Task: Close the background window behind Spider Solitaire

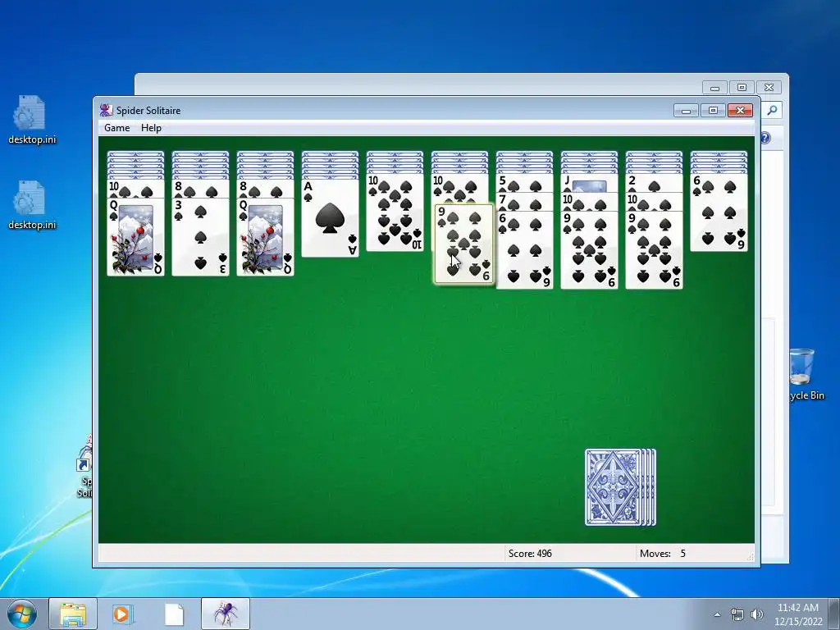Action: point(769,87)
